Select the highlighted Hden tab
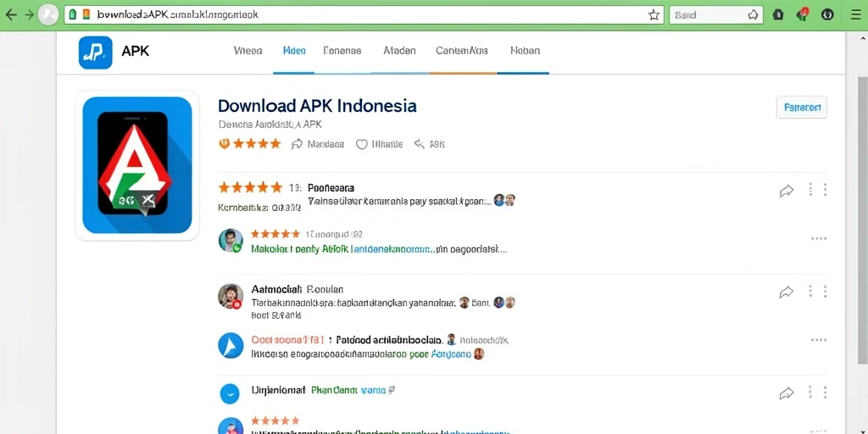Image resolution: width=868 pixels, height=434 pixels. pyautogui.click(x=294, y=50)
